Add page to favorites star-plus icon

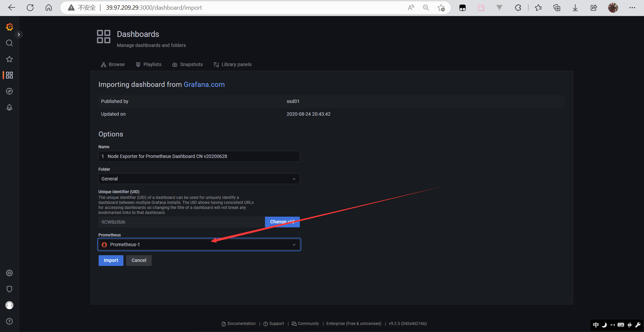pos(441,8)
